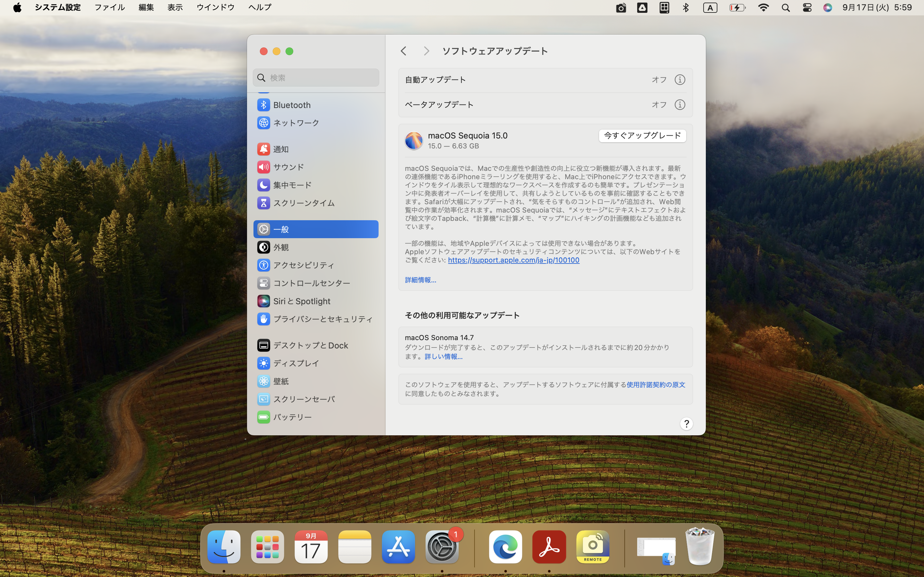924x577 pixels.
Task: Click the back navigation arrow
Action: point(403,51)
